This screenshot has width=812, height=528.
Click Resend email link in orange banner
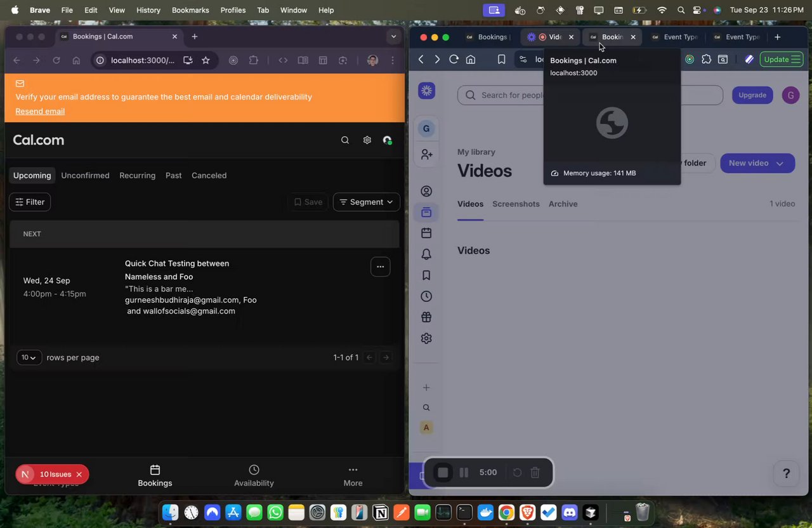click(40, 111)
